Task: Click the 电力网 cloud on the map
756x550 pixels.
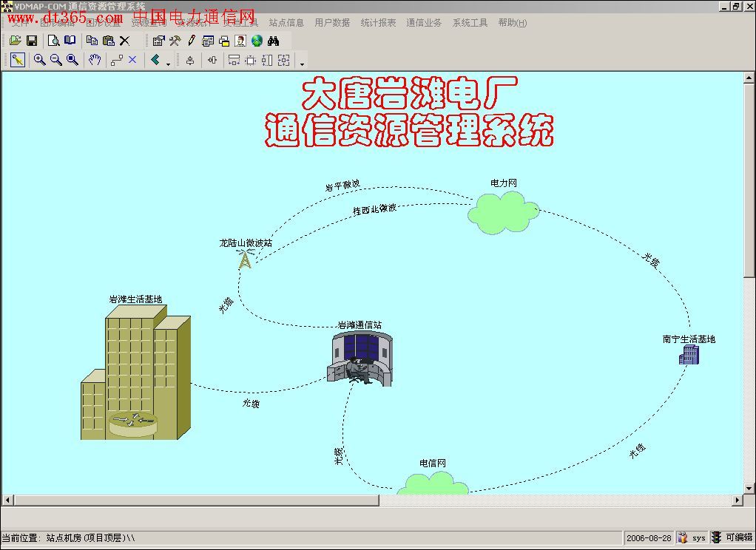Action: (x=503, y=212)
